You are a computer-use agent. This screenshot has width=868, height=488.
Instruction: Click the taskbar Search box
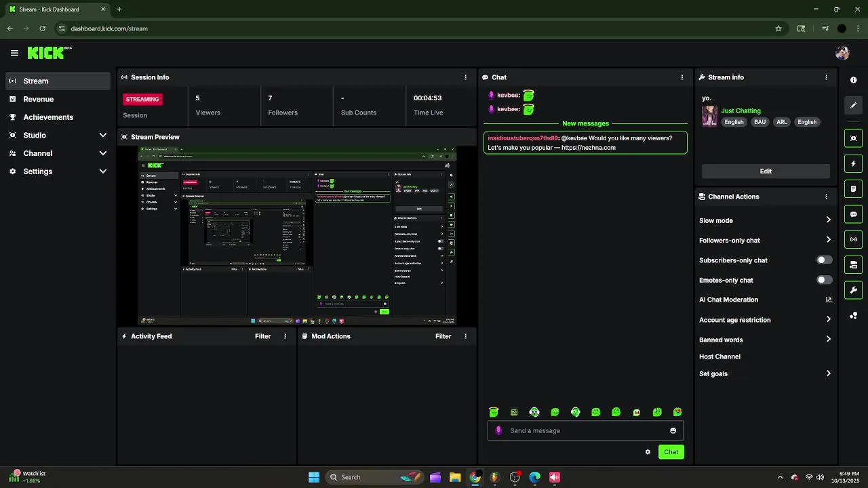374,477
